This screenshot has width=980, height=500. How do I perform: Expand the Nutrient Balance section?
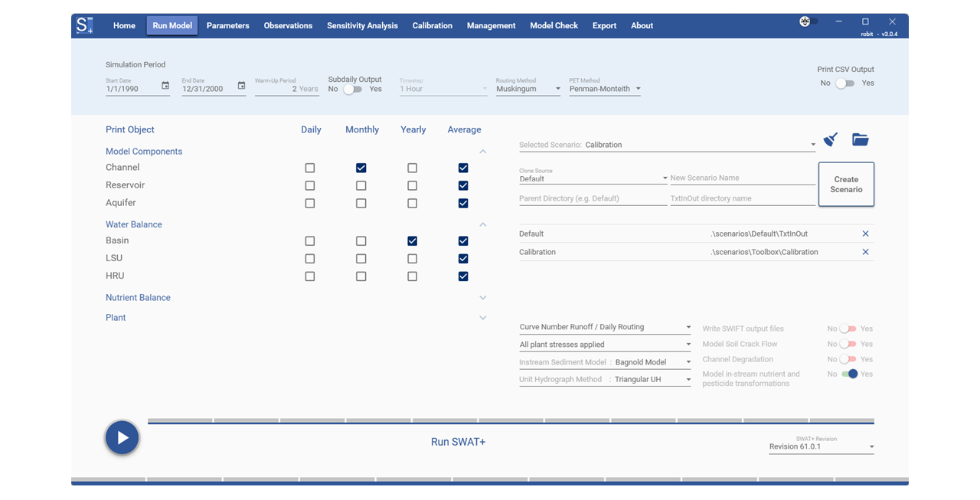(x=482, y=298)
